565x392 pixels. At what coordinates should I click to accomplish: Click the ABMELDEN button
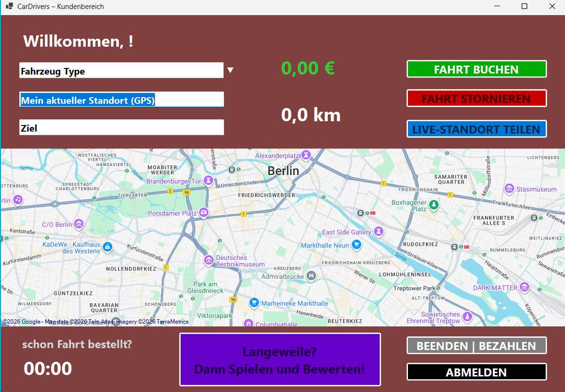pyautogui.click(x=476, y=372)
